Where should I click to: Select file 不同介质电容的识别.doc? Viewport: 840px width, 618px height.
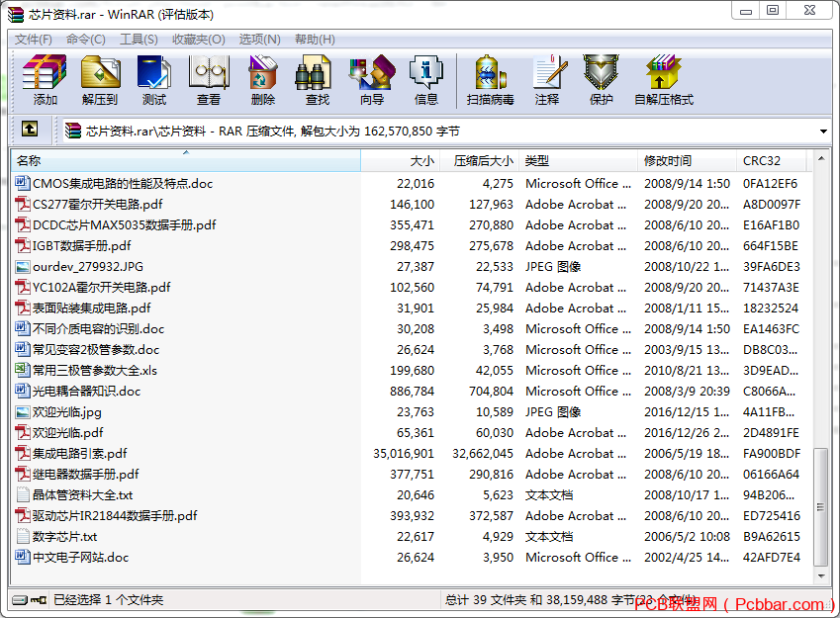pos(98,329)
